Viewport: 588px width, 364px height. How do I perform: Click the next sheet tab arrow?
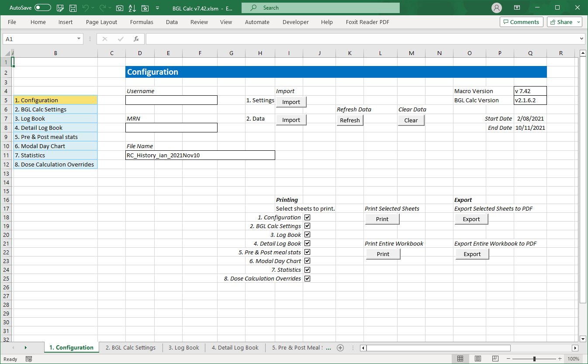coord(25,348)
